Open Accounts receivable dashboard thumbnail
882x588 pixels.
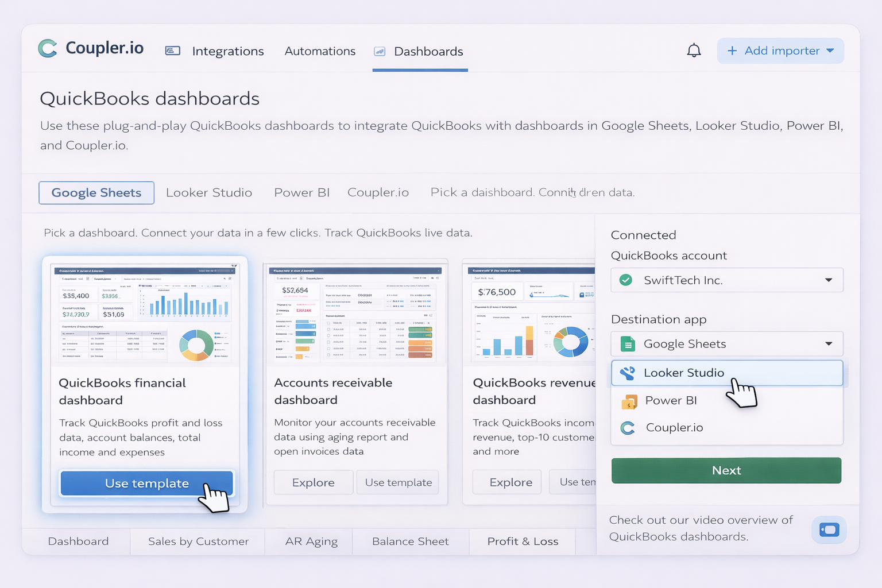(357, 315)
